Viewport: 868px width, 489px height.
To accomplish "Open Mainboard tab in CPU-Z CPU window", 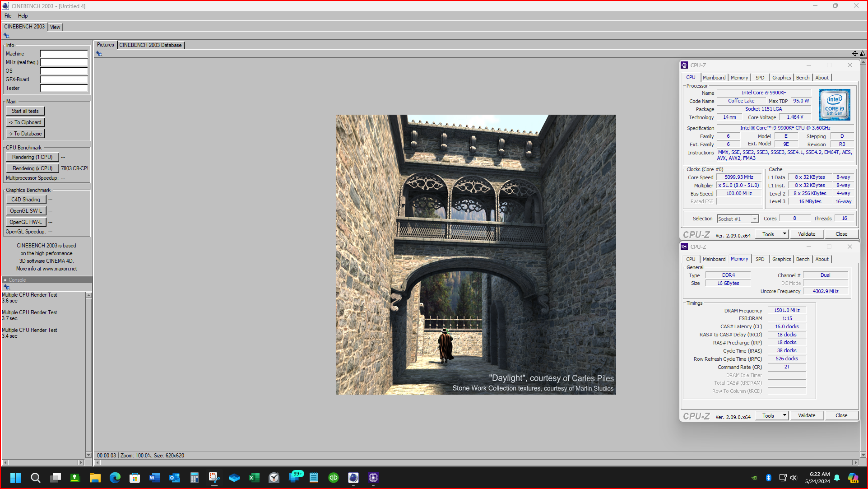I will point(714,78).
